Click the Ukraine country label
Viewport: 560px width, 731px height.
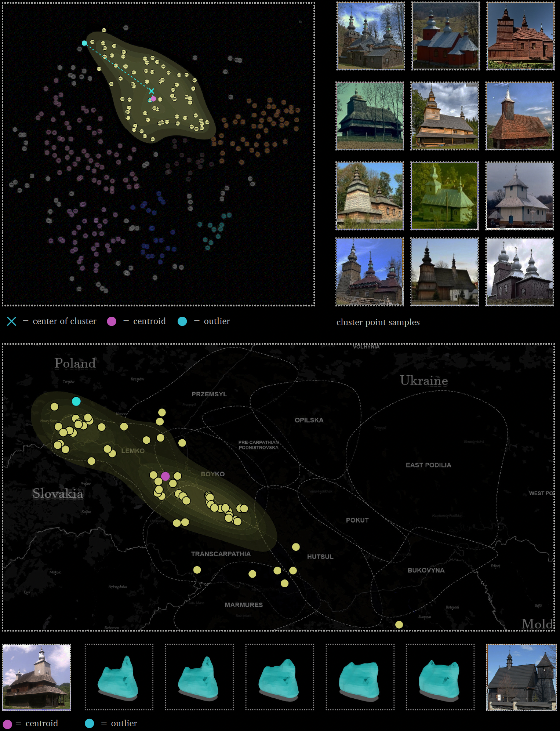(424, 381)
